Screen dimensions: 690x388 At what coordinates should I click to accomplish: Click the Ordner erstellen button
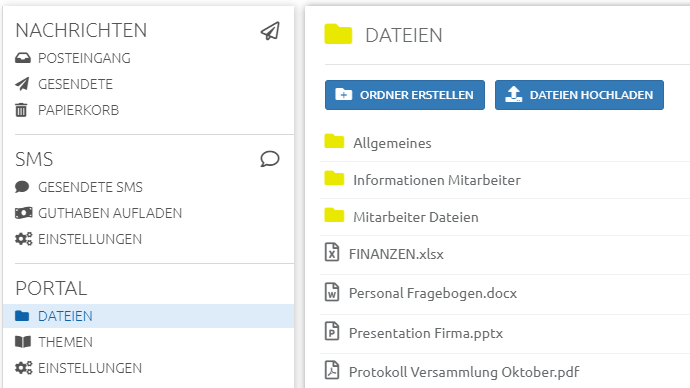pyautogui.click(x=405, y=95)
